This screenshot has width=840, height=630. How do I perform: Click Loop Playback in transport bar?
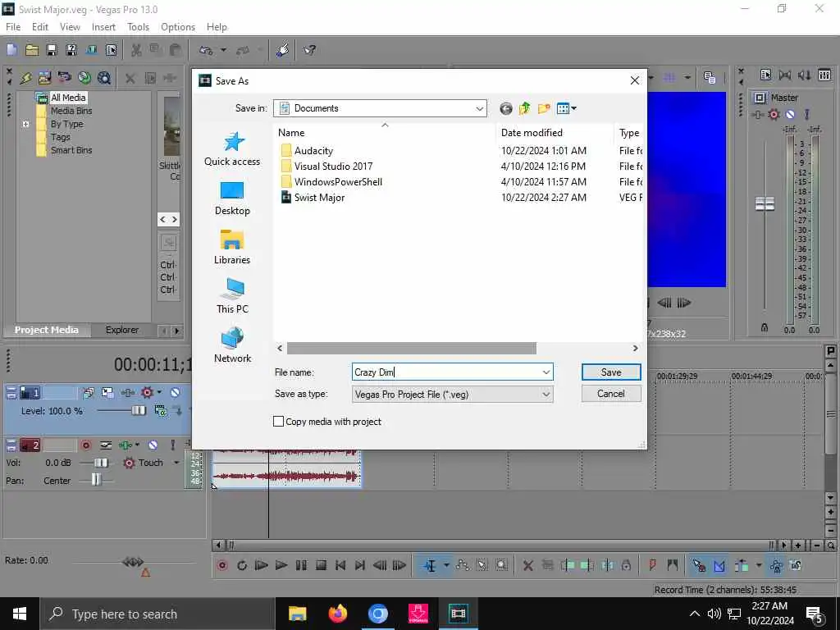pos(242,566)
